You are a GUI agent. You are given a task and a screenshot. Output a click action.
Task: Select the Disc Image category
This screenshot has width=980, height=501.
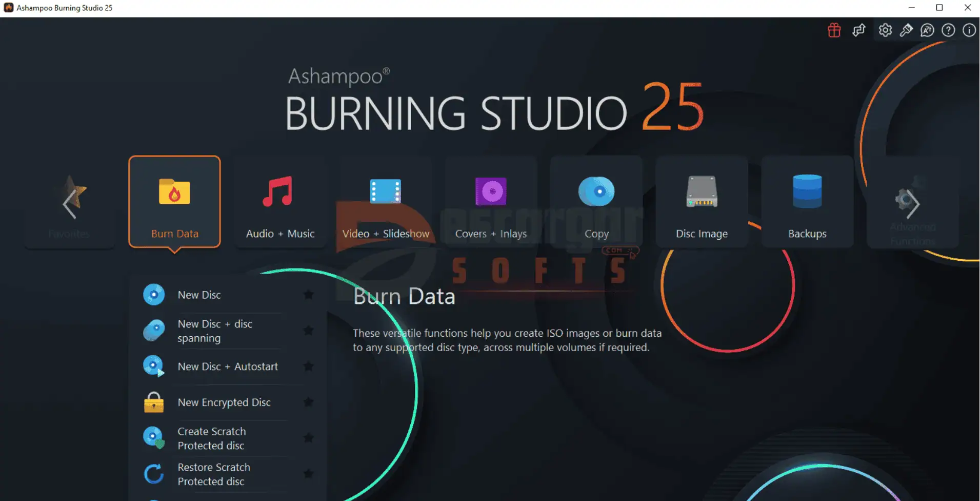pos(702,202)
